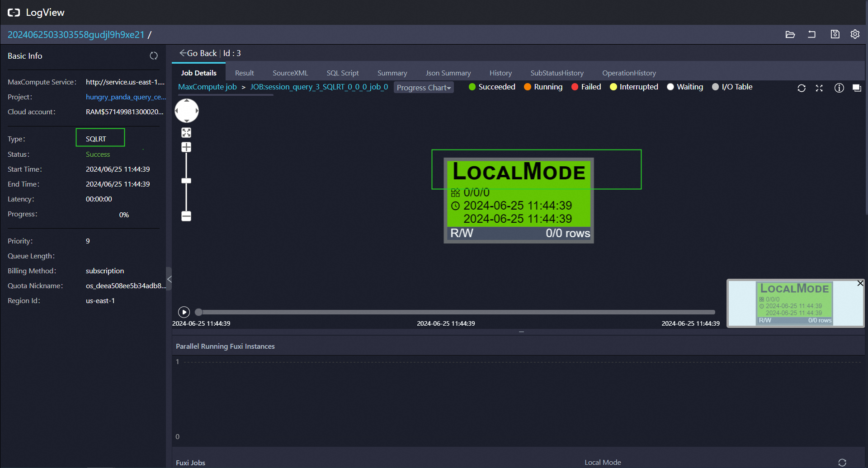Image resolution: width=868 pixels, height=468 pixels.
Task: Toggle fullscreen for the graph
Action: coord(819,88)
